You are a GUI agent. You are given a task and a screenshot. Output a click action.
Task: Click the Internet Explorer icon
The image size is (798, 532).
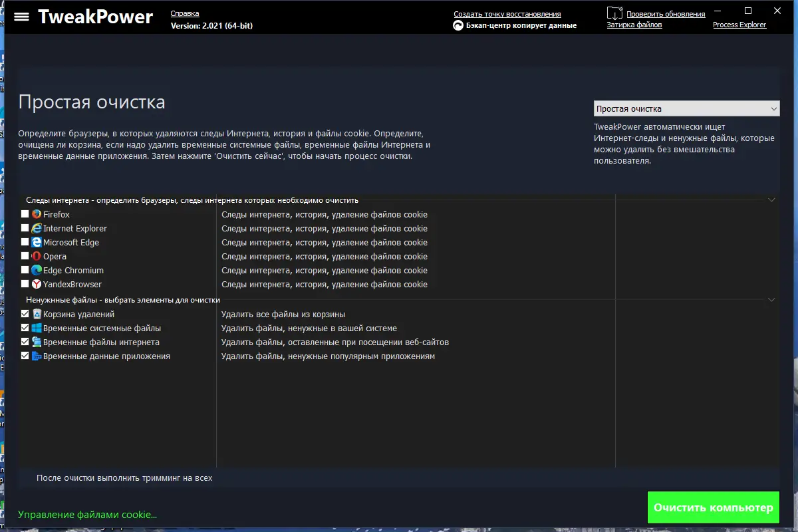[37, 229]
